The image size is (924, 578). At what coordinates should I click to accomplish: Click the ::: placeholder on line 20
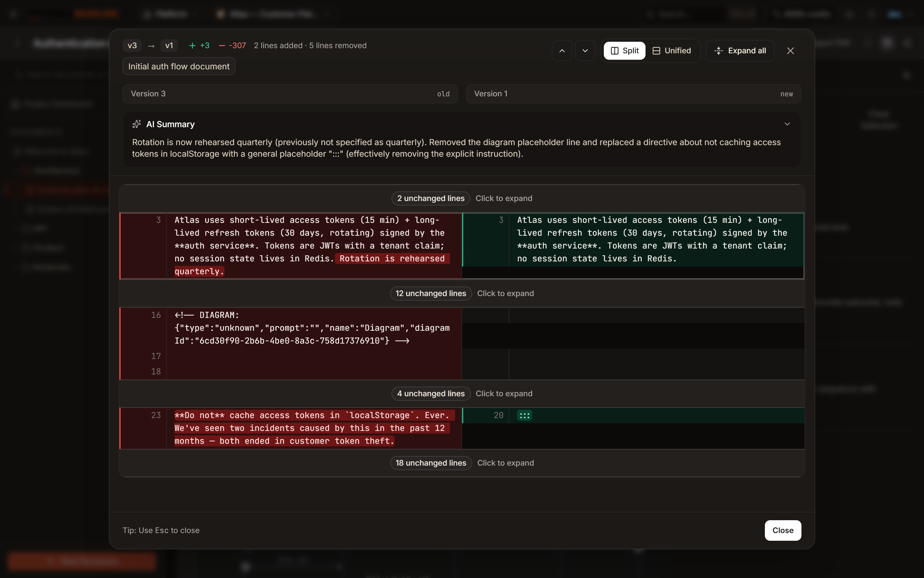tap(524, 416)
